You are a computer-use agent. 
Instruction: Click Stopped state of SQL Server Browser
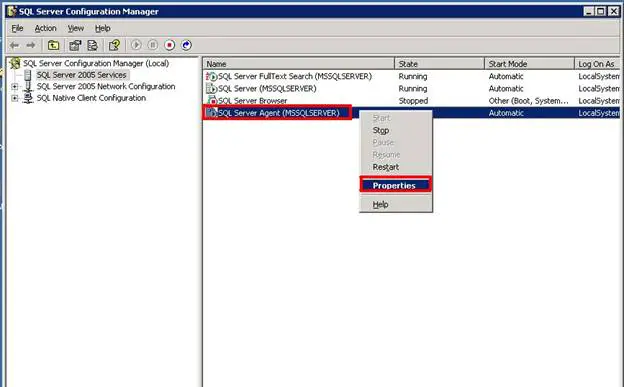tap(413, 101)
